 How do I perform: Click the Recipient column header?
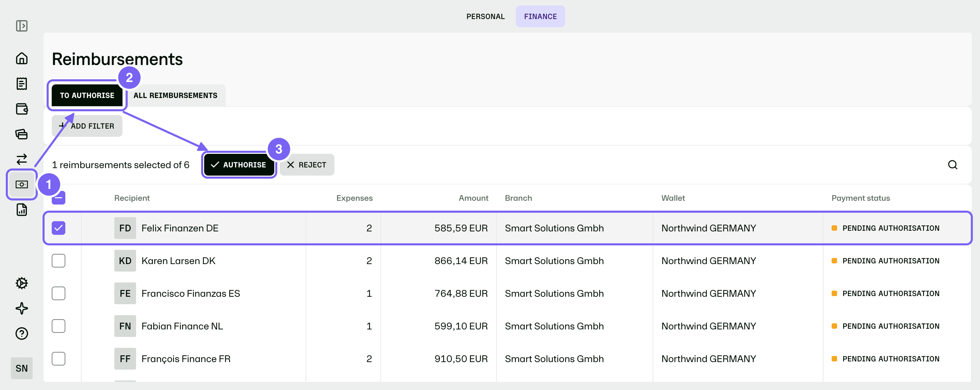tap(132, 198)
